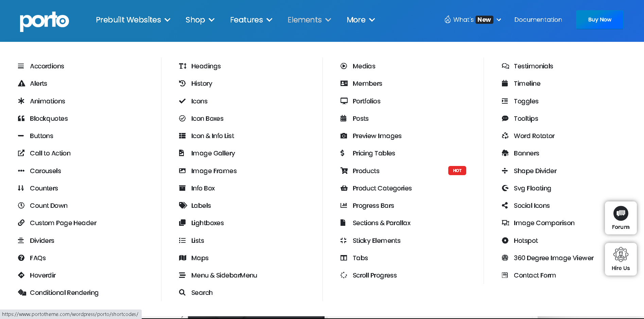Open the Forum chat widget
Image resolution: width=644 pixels, height=319 pixels.
[621, 218]
